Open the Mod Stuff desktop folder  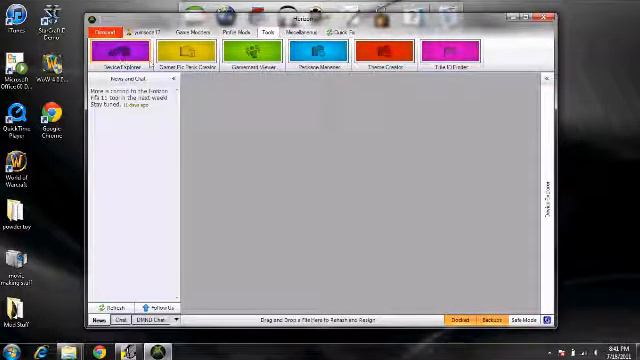click(x=16, y=313)
